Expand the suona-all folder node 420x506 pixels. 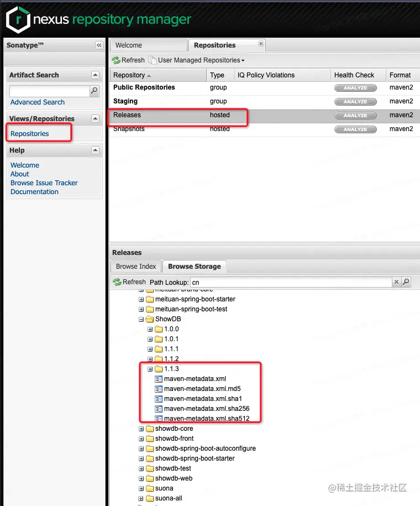pos(141,499)
